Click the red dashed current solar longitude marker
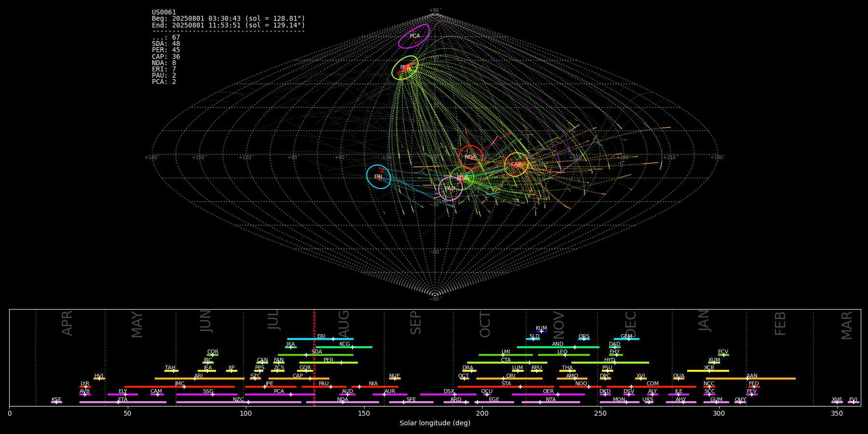This screenshot has height=434, width=868. (314, 357)
